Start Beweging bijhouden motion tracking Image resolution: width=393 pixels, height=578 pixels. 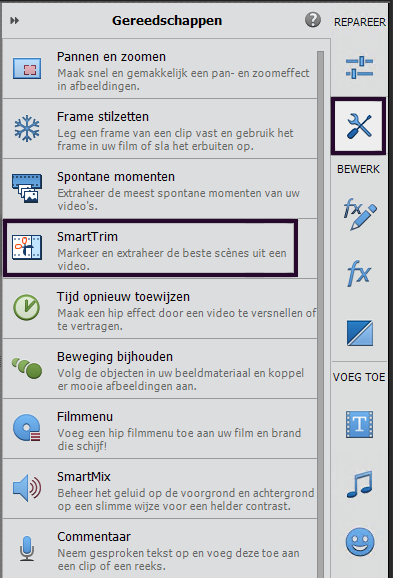coord(160,369)
